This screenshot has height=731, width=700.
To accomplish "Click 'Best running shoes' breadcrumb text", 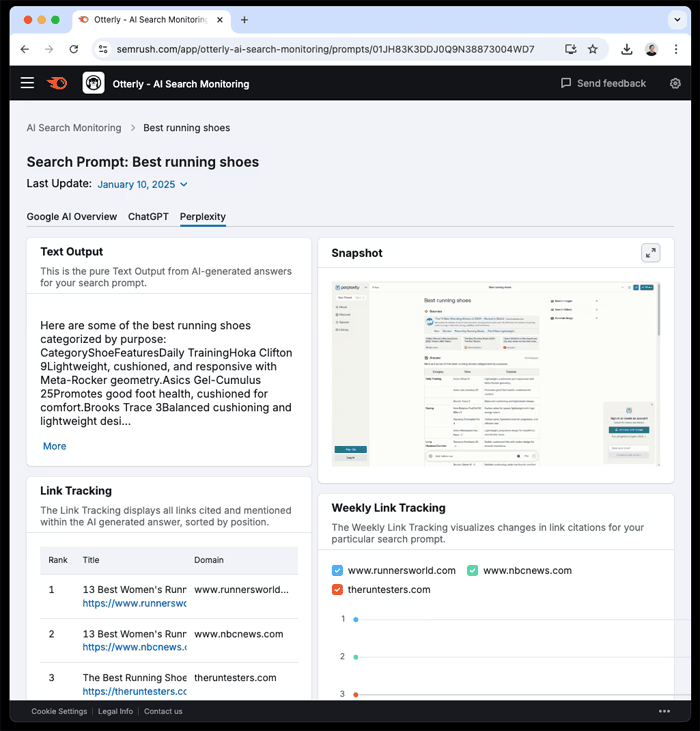I will [x=186, y=128].
